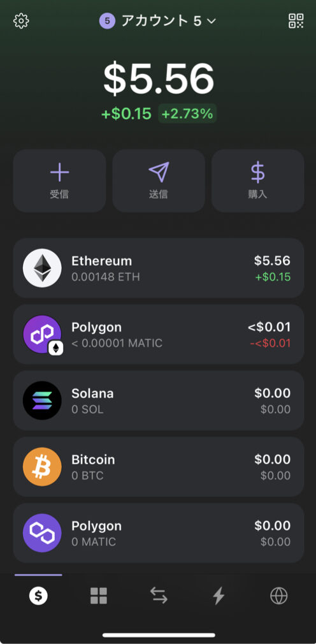The width and height of the screenshot is (316, 644).
Task: Click the Solana logo icon
Action: pyautogui.click(x=42, y=400)
